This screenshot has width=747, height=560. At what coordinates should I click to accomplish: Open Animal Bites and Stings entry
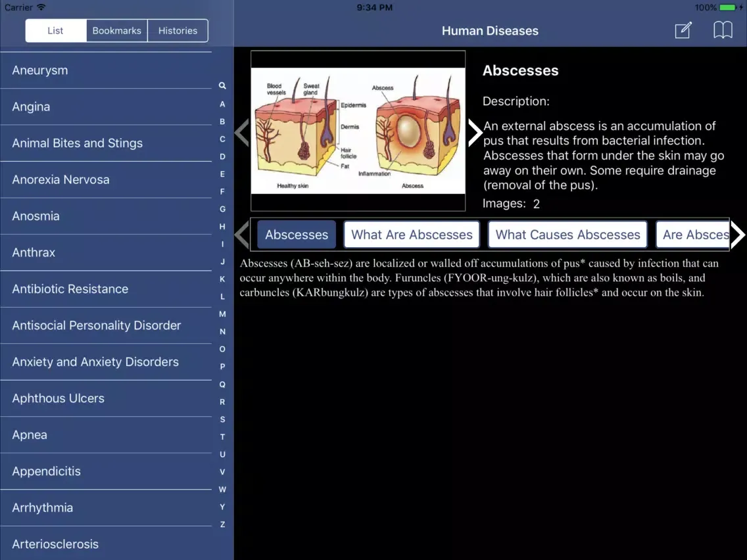pyautogui.click(x=106, y=143)
